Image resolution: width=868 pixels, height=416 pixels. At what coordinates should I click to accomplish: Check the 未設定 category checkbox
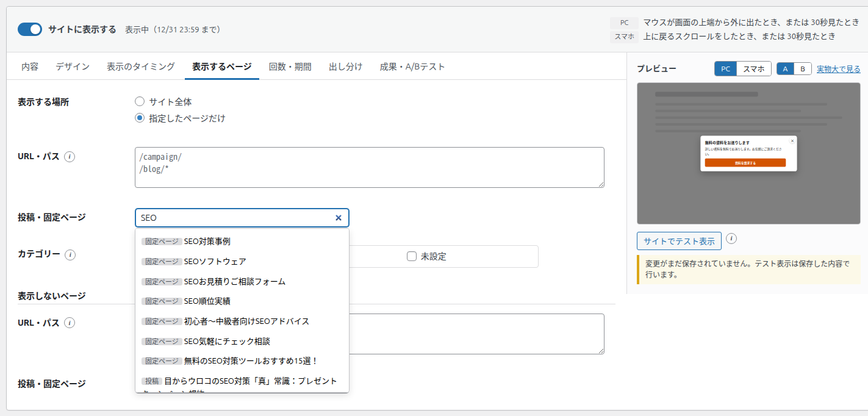(x=412, y=257)
